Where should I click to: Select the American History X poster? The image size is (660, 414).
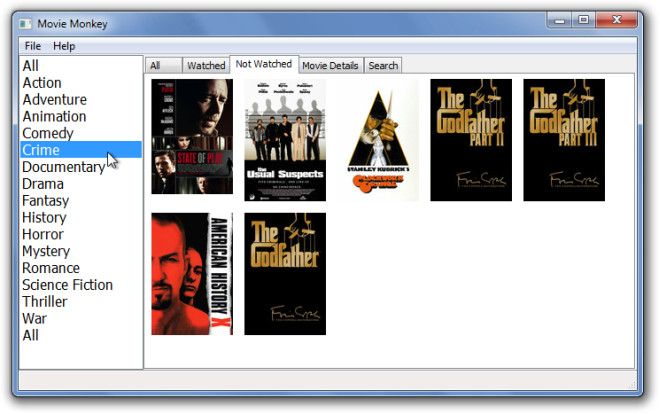coord(192,273)
